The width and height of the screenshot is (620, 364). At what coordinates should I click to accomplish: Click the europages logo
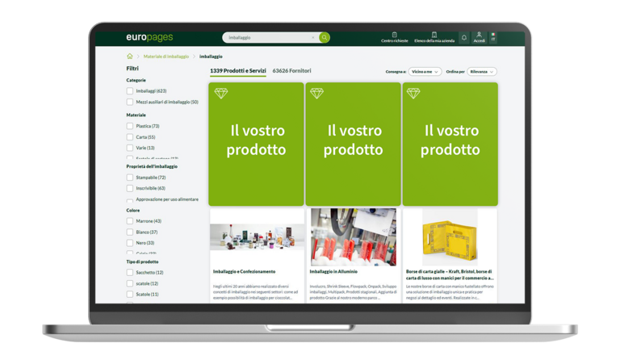(x=149, y=37)
